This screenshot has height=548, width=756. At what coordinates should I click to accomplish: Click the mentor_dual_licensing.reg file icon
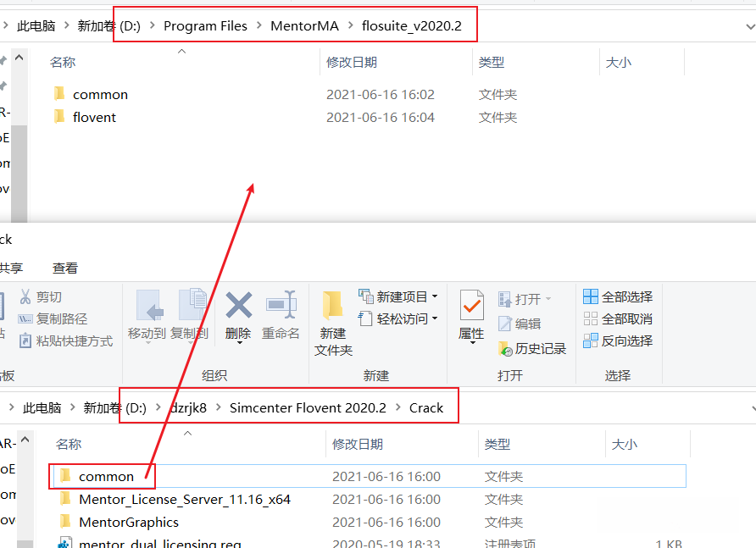click(x=65, y=542)
